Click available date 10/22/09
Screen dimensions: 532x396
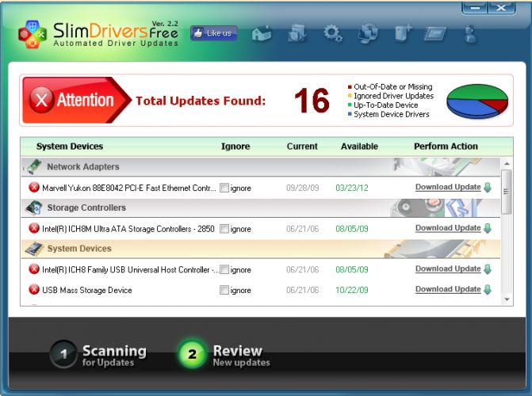coord(352,290)
